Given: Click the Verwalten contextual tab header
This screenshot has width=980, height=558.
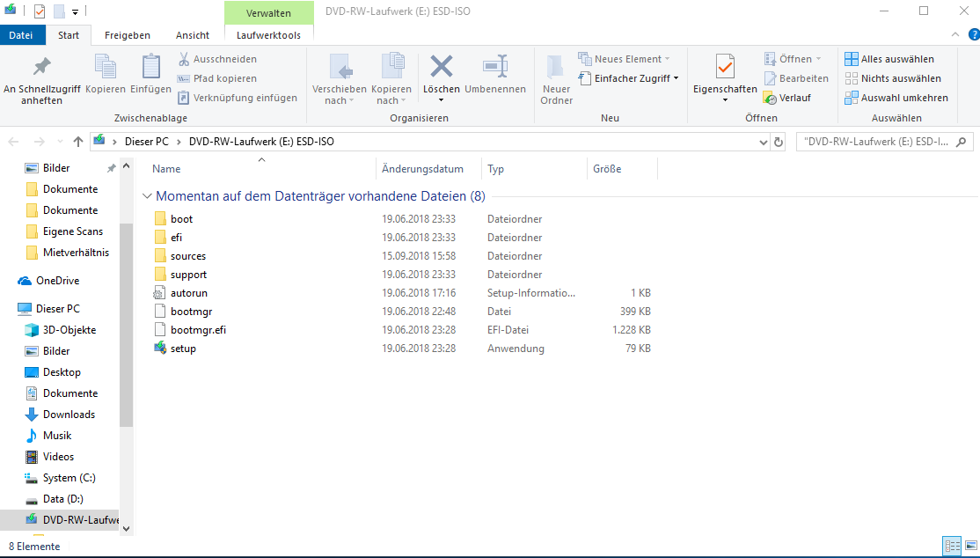Looking at the screenshot, I should (268, 12).
